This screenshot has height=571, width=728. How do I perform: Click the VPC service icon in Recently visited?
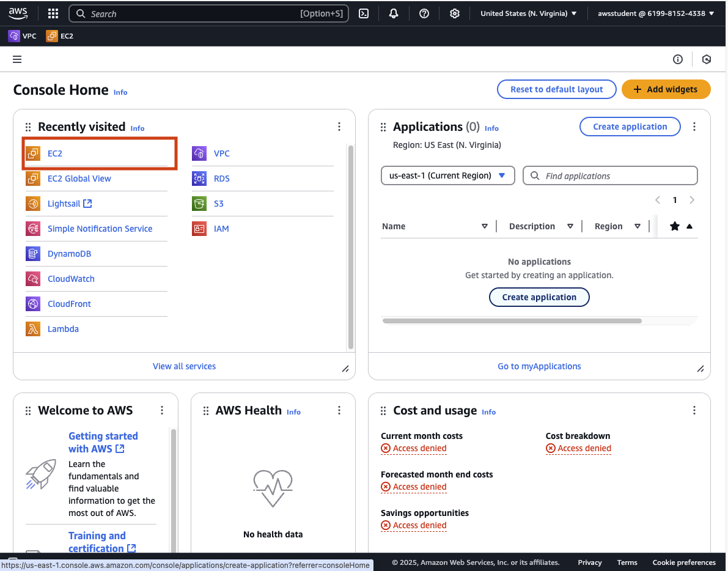pyautogui.click(x=199, y=153)
